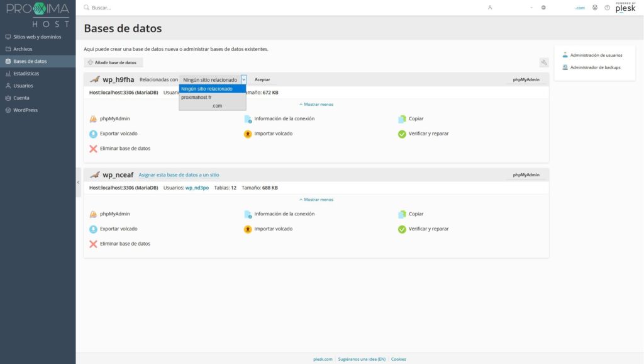Choose the '.com' site option in dropdown list

click(x=213, y=106)
